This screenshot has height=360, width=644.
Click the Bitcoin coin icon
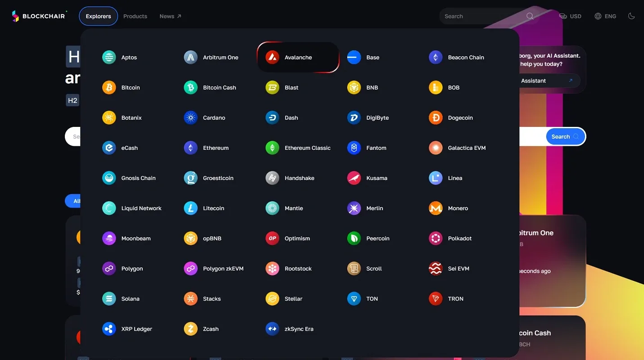(109, 87)
